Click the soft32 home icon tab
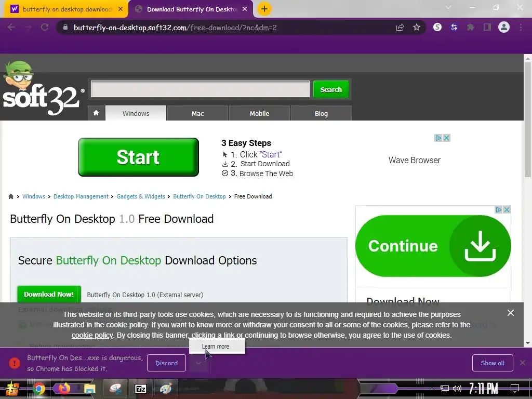 pos(96,113)
